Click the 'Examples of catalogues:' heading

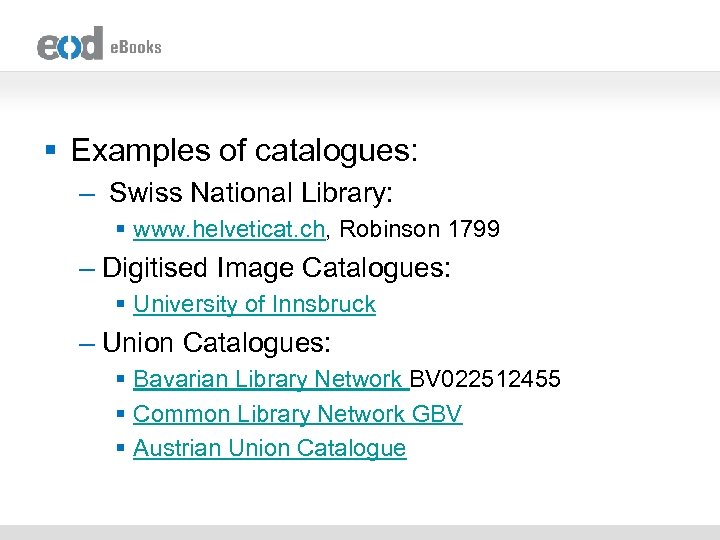point(245,151)
